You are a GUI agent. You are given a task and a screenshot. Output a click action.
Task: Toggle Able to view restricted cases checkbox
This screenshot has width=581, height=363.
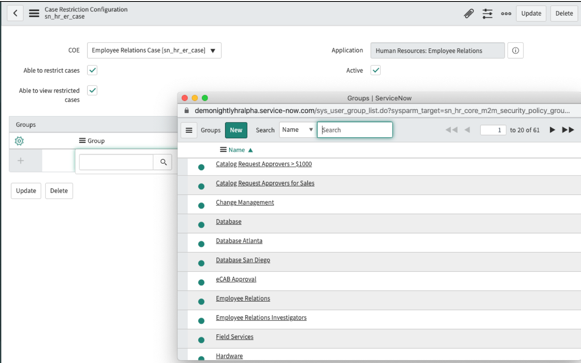[92, 90]
